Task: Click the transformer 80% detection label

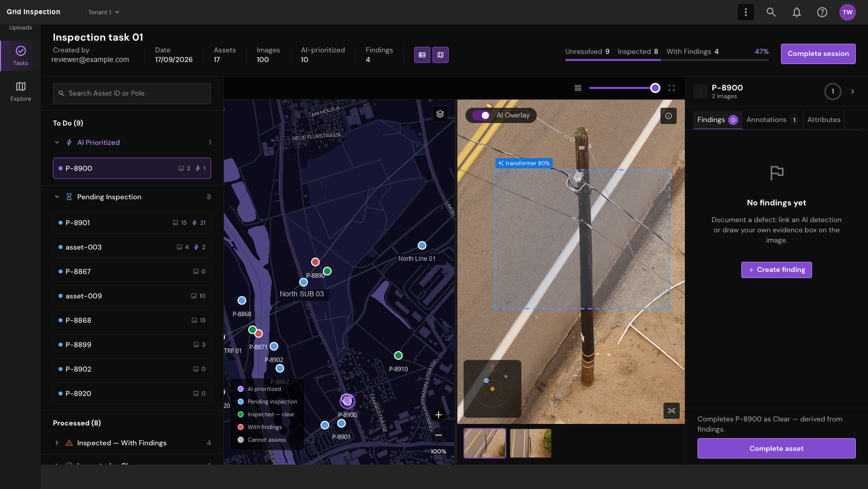Action: (524, 164)
